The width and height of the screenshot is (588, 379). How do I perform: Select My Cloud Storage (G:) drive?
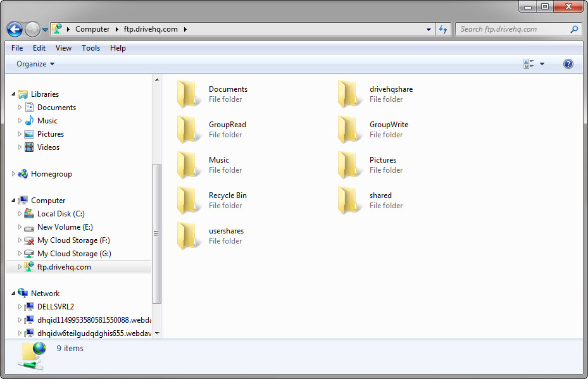click(74, 254)
